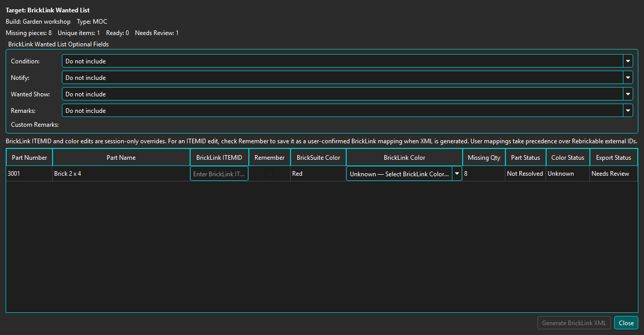Click the Color Status column header
This screenshot has height=335, width=644.
(x=568, y=158)
